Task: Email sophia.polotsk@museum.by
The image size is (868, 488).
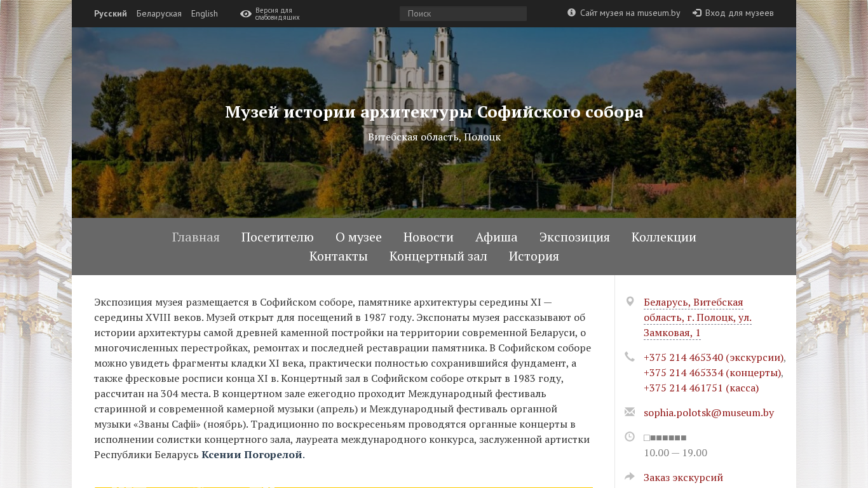Action: pos(709,412)
